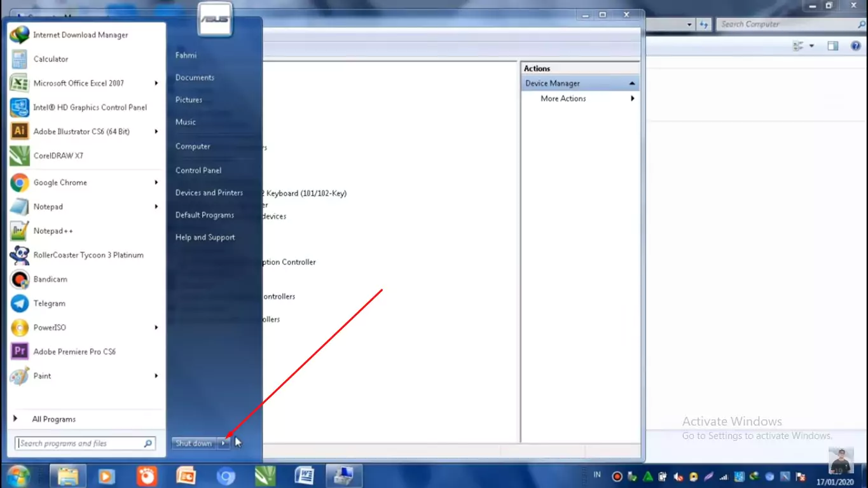This screenshot has width=868, height=488.
Task: Open the Explorer address bar dropdown arrow
Action: pyautogui.click(x=689, y=25)
